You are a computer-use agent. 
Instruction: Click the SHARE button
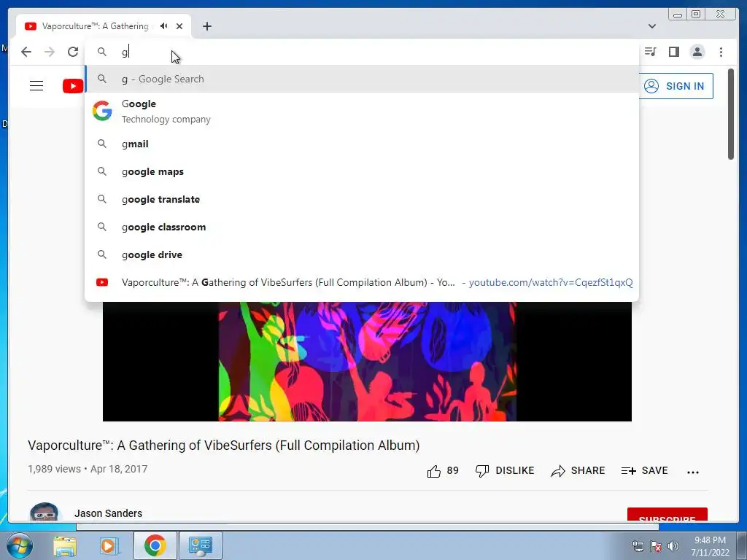coord(578,470)
